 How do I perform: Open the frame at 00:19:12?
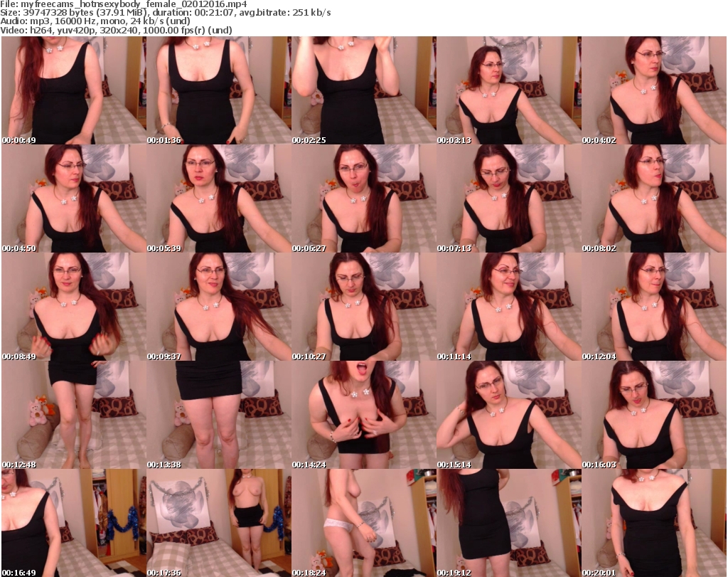pyautogui.click(x=509, y=523)
